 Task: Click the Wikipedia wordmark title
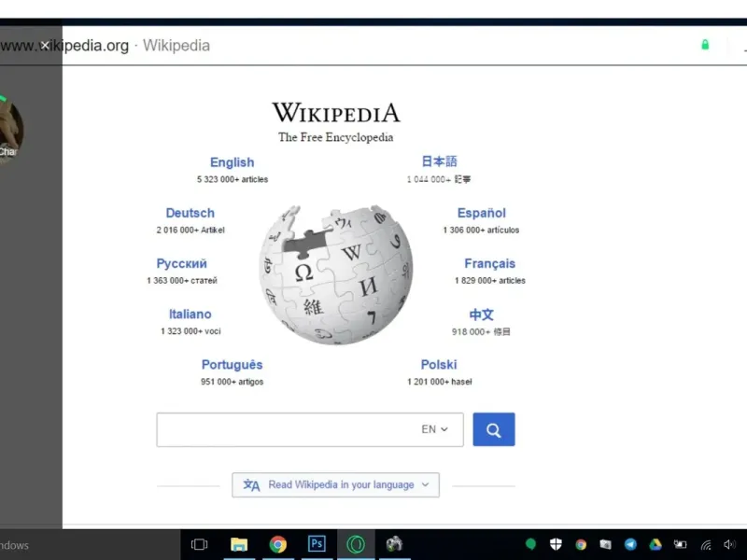click(x=336, y=113)
